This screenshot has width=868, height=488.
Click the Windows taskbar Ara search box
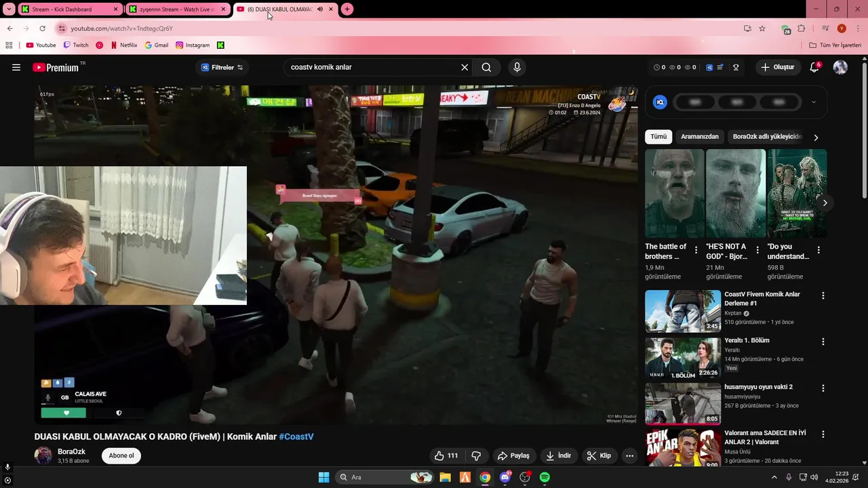coord(383,477)
